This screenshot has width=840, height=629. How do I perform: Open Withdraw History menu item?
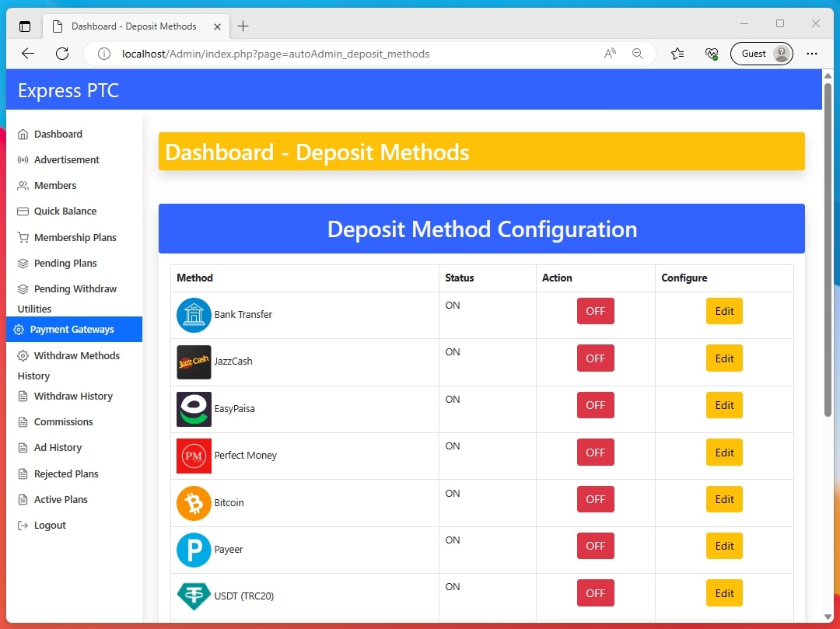[75, 396]
